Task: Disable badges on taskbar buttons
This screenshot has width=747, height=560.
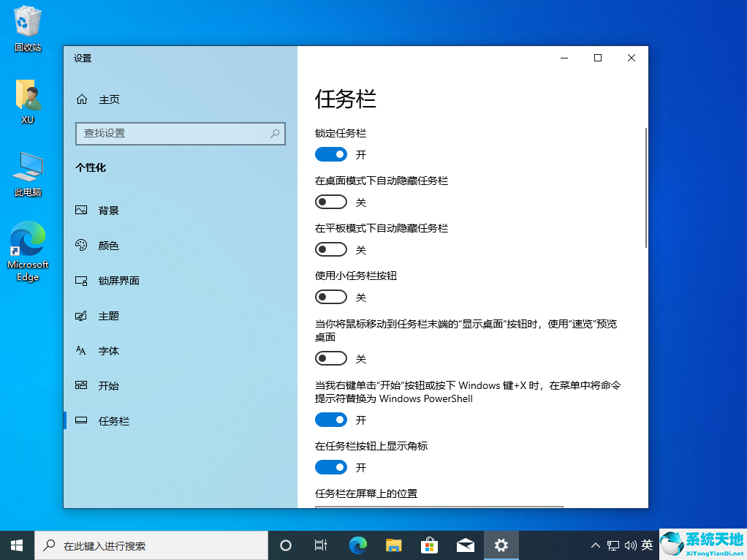Action: tap(330, 467)
